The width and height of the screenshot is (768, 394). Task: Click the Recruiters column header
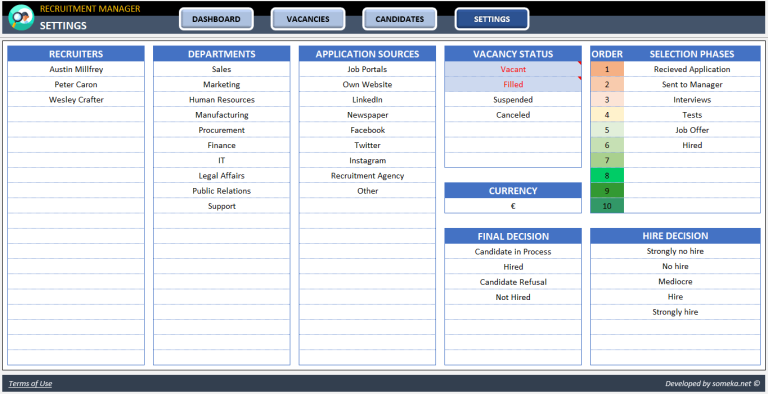point(76,54)
